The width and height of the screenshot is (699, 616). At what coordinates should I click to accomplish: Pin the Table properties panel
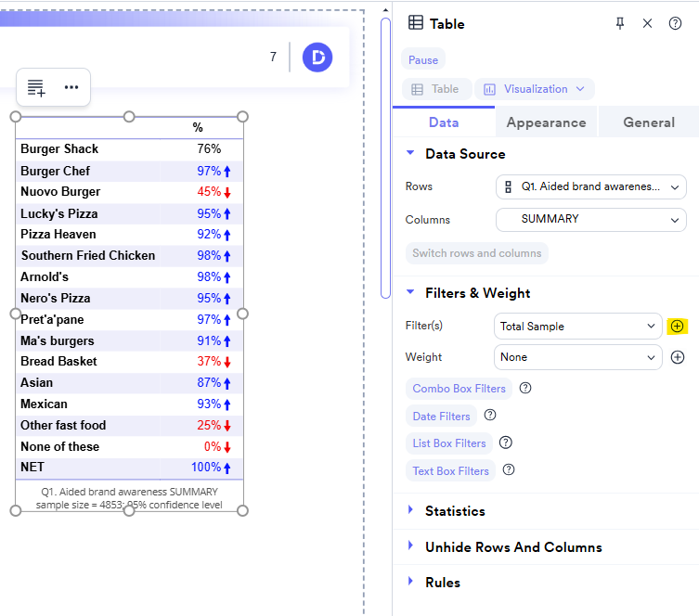coord(620,23)
